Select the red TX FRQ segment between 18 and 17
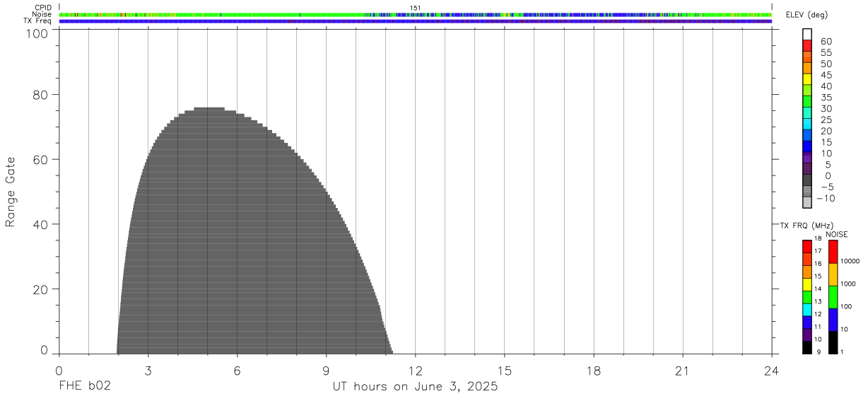 click(x=807, y=246)
